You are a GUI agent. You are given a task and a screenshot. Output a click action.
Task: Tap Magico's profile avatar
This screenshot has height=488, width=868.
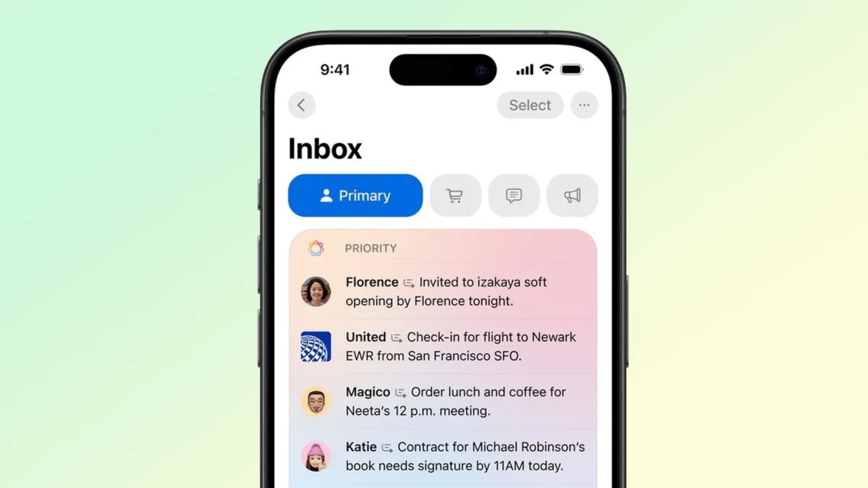click(x=316, y=400)
